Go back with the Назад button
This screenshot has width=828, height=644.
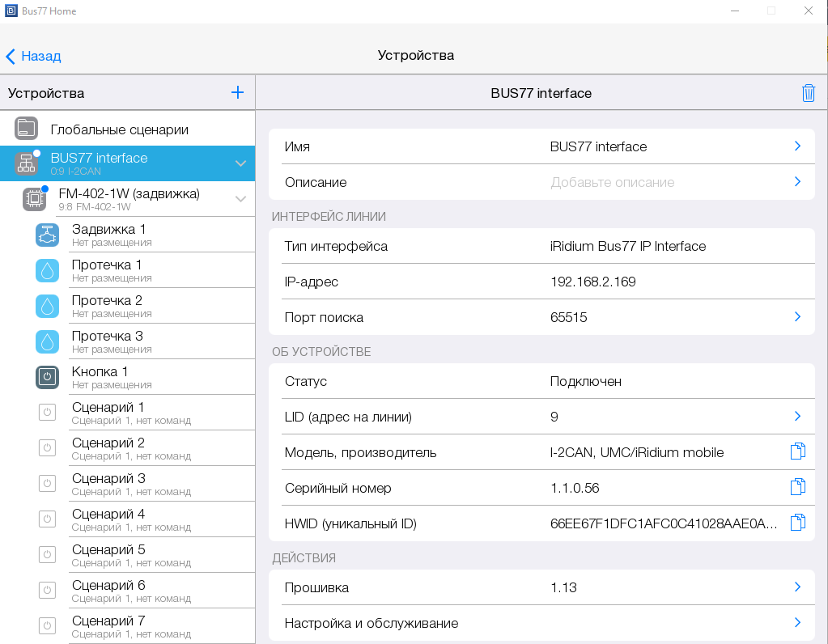(x=34, y=56)
